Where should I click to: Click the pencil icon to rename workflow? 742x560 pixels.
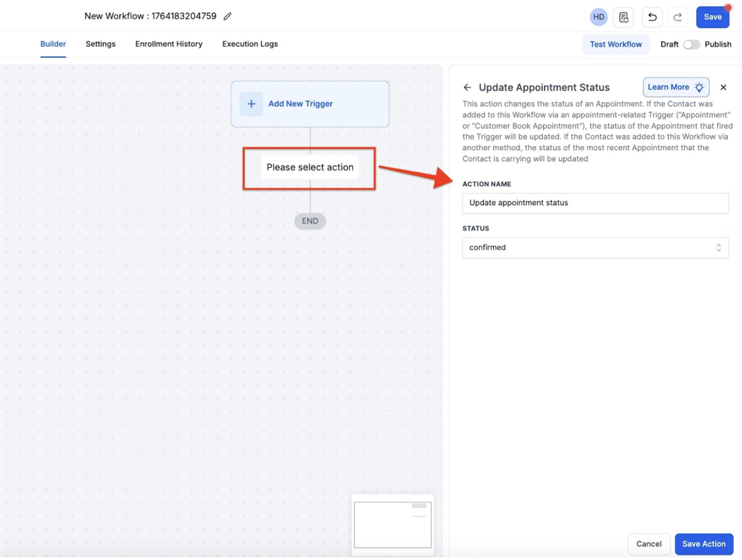click(x=228, y=16)
